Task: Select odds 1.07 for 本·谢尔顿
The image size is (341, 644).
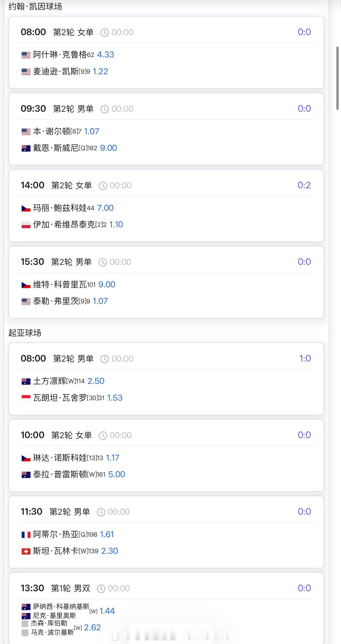Action: (92, 131)
